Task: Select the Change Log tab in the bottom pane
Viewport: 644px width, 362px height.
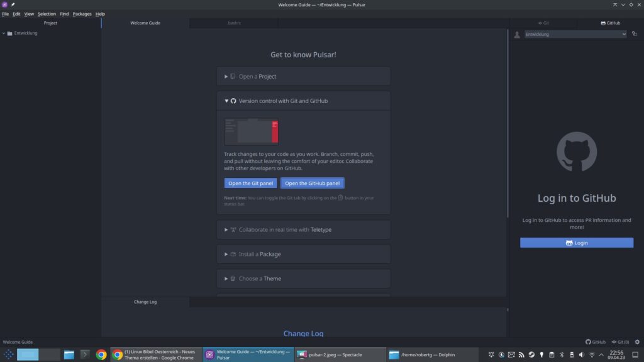Action: tap(145, 302)
